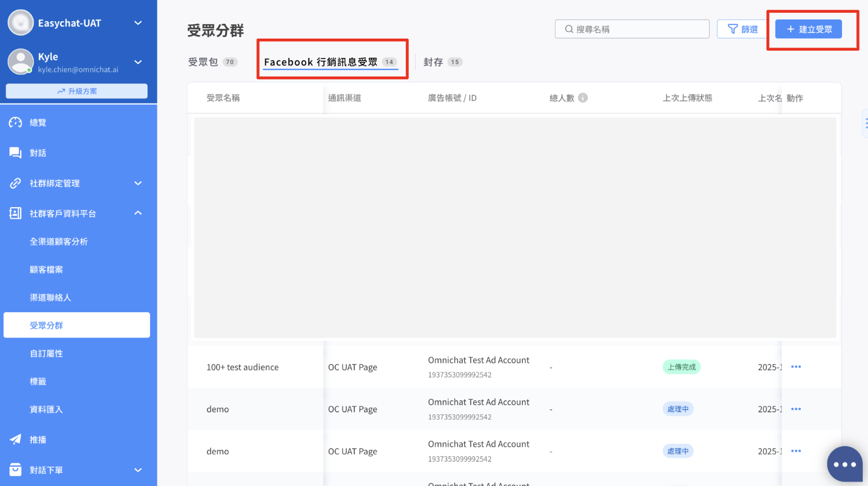Viewport: 868px width, 486px height.
Task: Open 資料匯入 in the sidebar
Action: point(47,409)
